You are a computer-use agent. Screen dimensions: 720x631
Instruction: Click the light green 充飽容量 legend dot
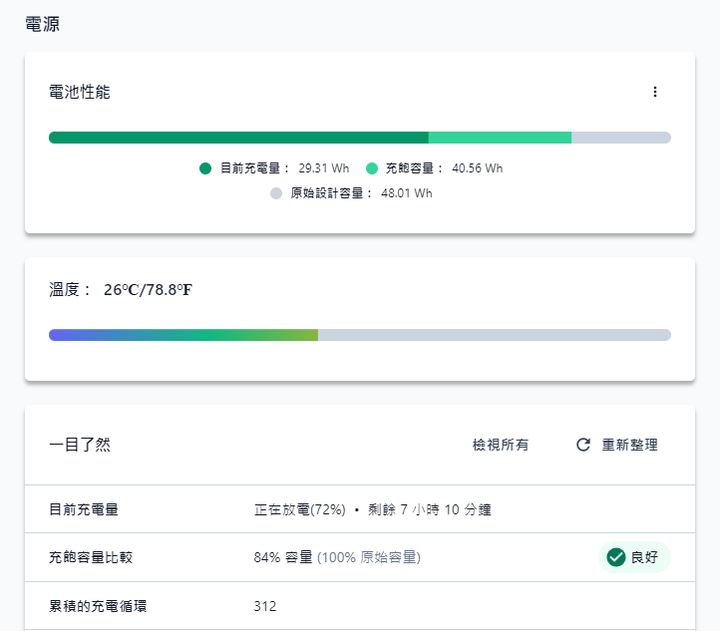[x=371, y=169]
